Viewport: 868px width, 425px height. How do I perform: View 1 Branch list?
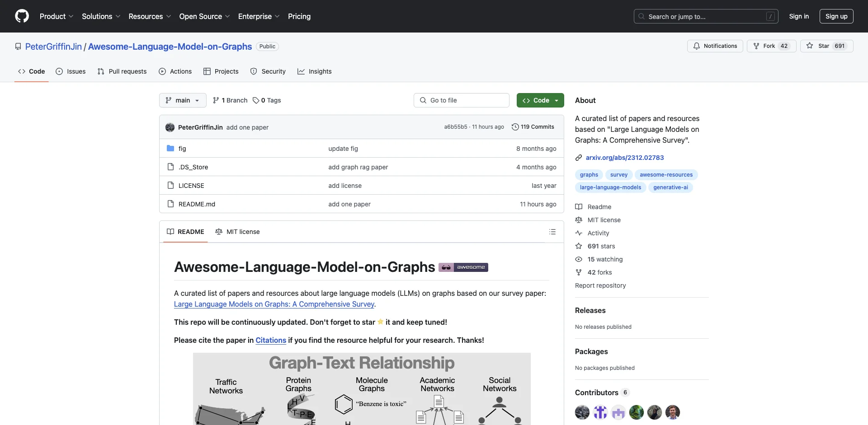pyautogui.click(x=230, y=100)
